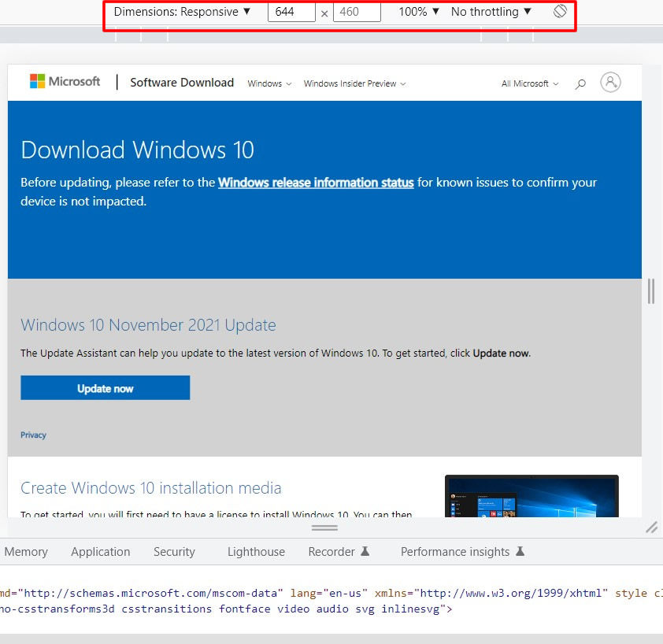Click Download Windows 10 heading
This screenshot has width=663, height=644.
(138, 150)
